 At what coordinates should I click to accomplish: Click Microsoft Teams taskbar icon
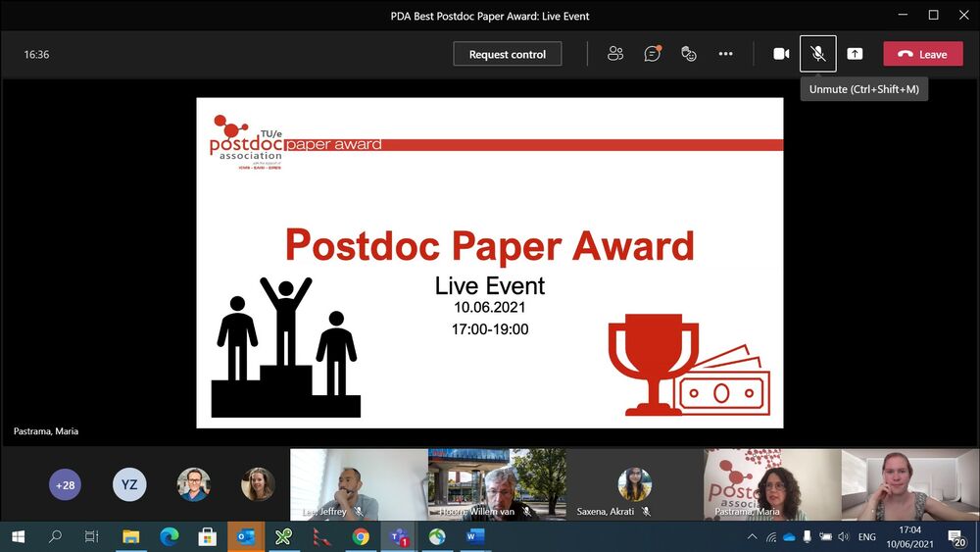(x=399, y=536)
